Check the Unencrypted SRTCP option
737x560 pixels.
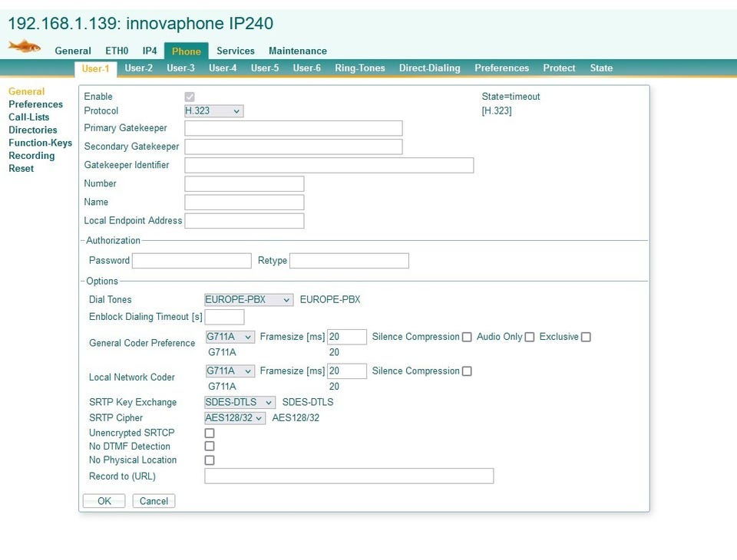click(210, 433)
